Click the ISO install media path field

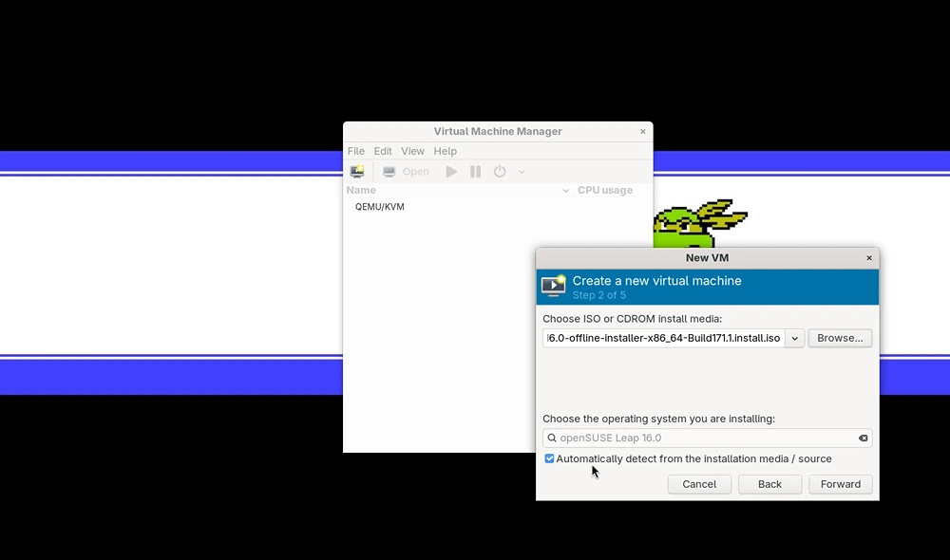point(664,338)
